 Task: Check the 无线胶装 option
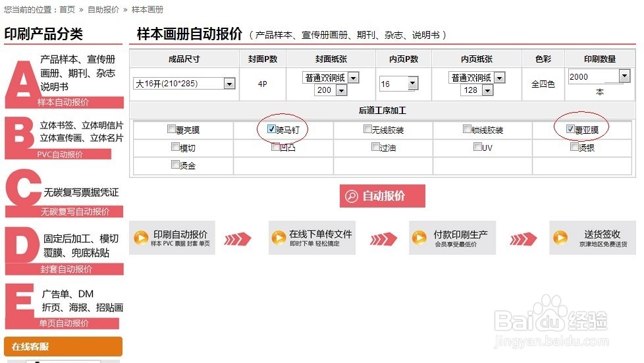click(x=367, y=129)
